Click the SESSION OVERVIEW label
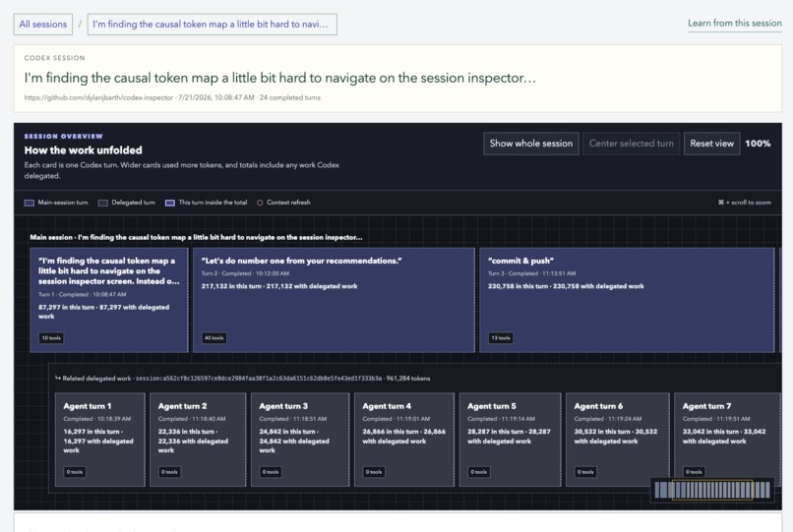 63,136
